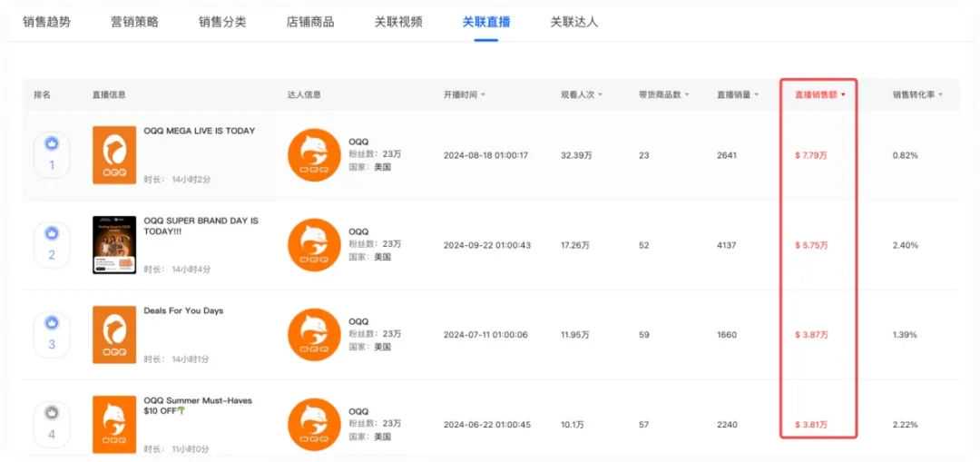Viewport: 980px width, 462px height.
Task: Click the OQQ creator name in the 2024-08-18 row
Action: tap(358, 142)
